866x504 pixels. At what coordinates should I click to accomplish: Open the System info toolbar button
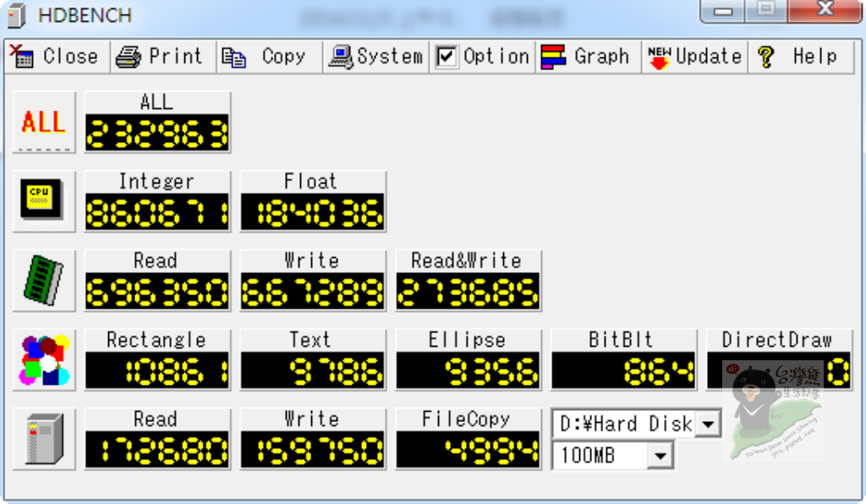pos(376,57)
